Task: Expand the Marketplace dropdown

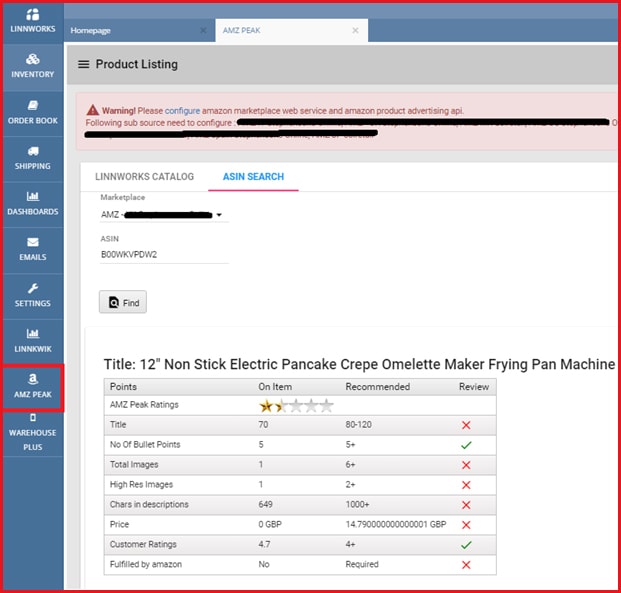Action: click(x=164, y=215)
